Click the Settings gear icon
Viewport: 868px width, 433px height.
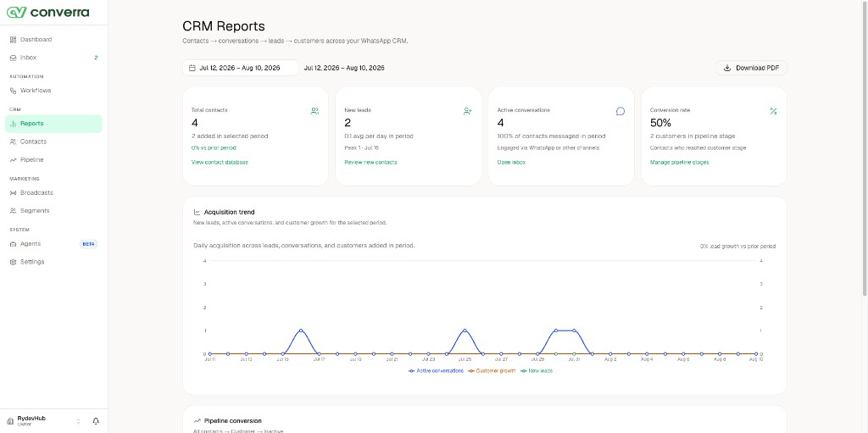[x=14, y=261]
